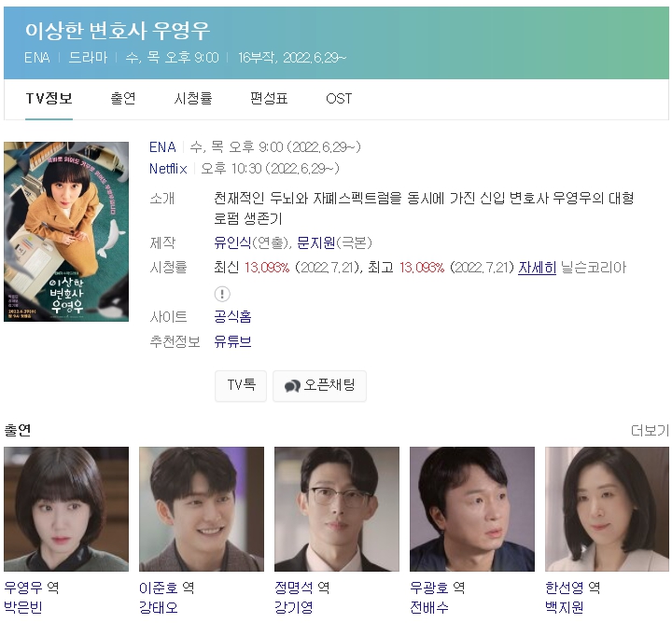Select the 편성표 tab
Viewport: 672px width, 623px height.
(x=269, y=99)
